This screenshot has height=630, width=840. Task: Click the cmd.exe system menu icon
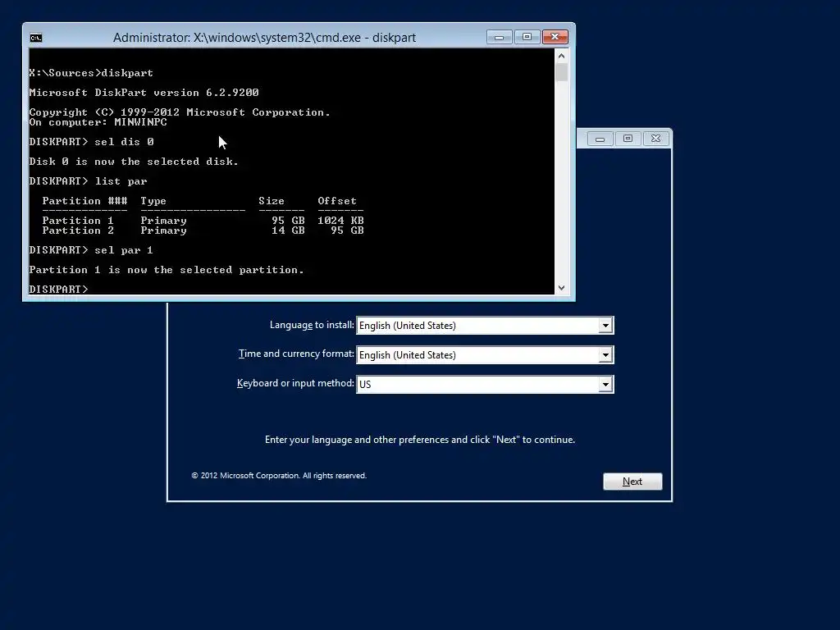tap(36, 38)
